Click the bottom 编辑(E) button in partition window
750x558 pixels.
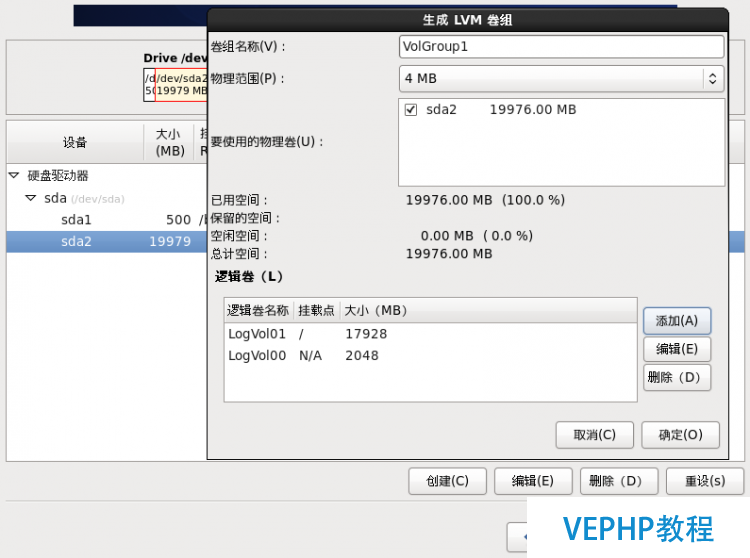click(533, 481)
